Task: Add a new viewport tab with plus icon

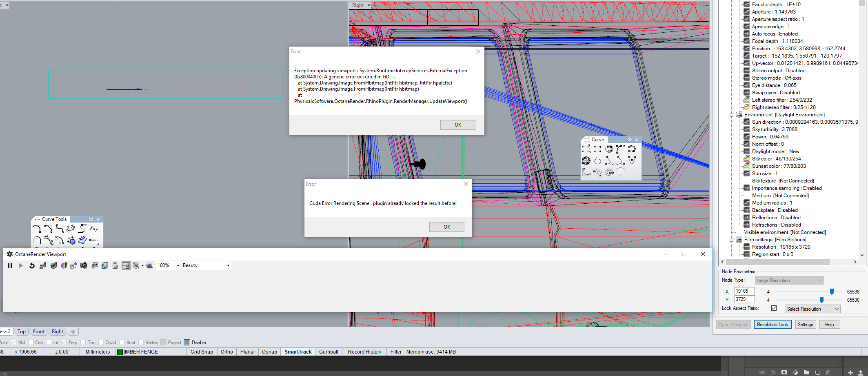Action: coord(73,332)
